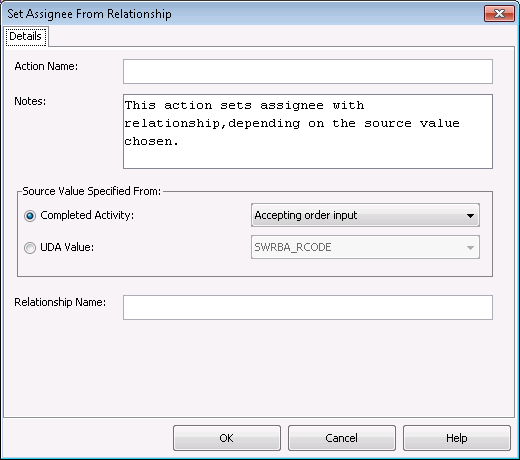The height and width of the screenshot is (460, 520).
Task: Click into the Notes text area
Action: 308,131
